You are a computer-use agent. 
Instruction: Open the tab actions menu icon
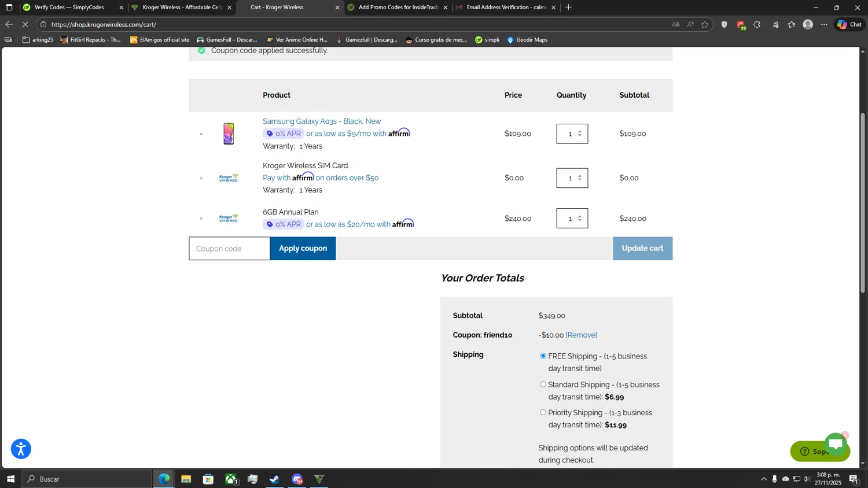click(9, 8)
